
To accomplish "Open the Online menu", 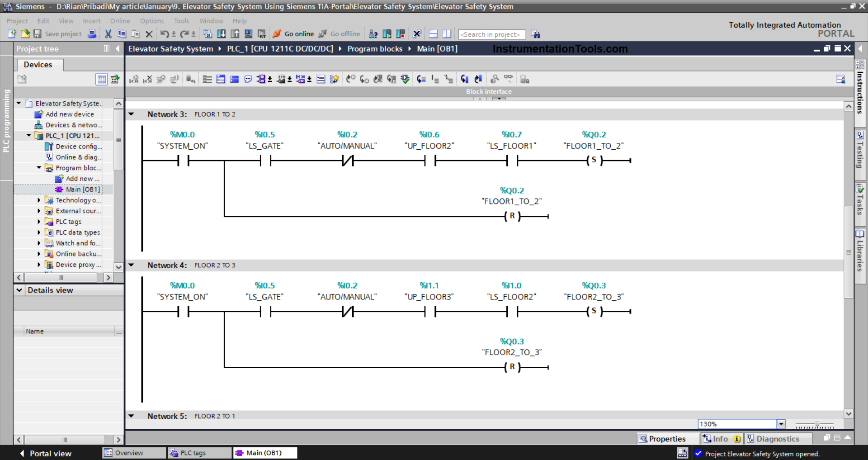I will pos(120,21).
